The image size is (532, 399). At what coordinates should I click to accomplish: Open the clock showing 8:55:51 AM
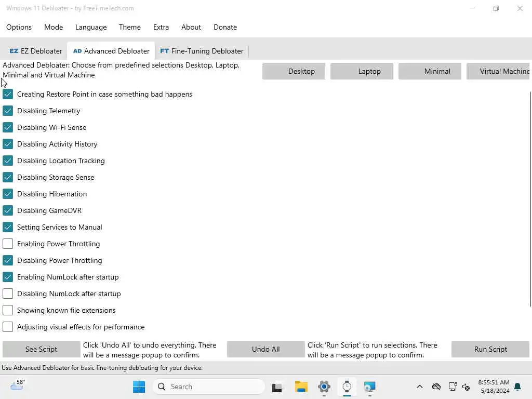(494, 387)
